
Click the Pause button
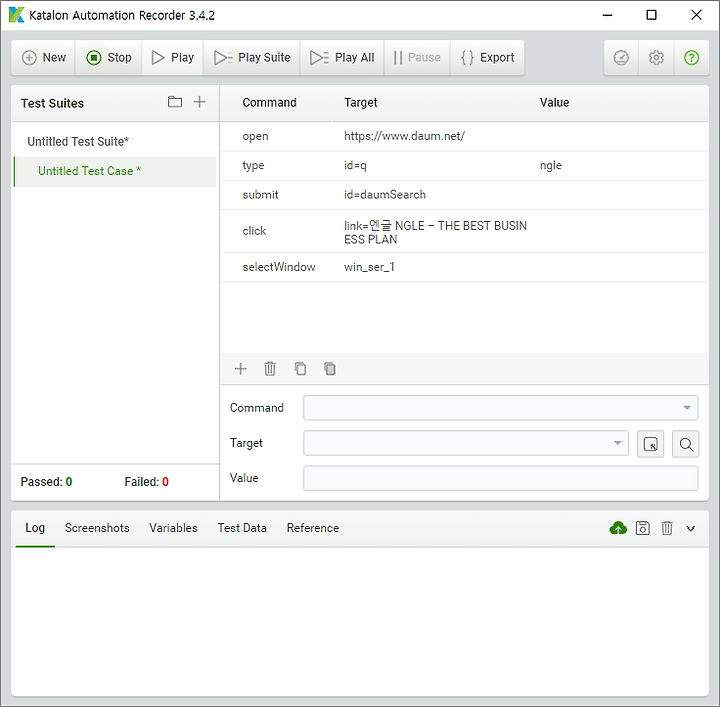417,57
